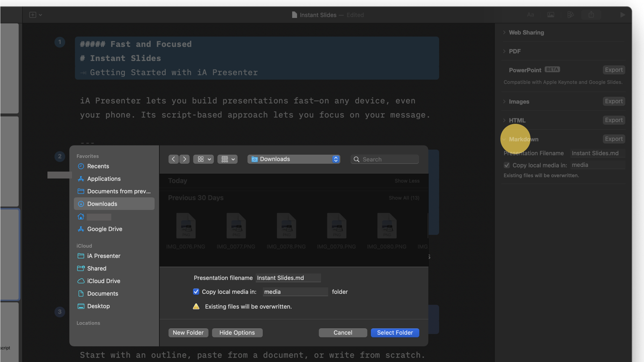The width and height of the screenshot is (644, 362).
Task: Open the Downloads location popup menu
Action: (x=294, y=159)
